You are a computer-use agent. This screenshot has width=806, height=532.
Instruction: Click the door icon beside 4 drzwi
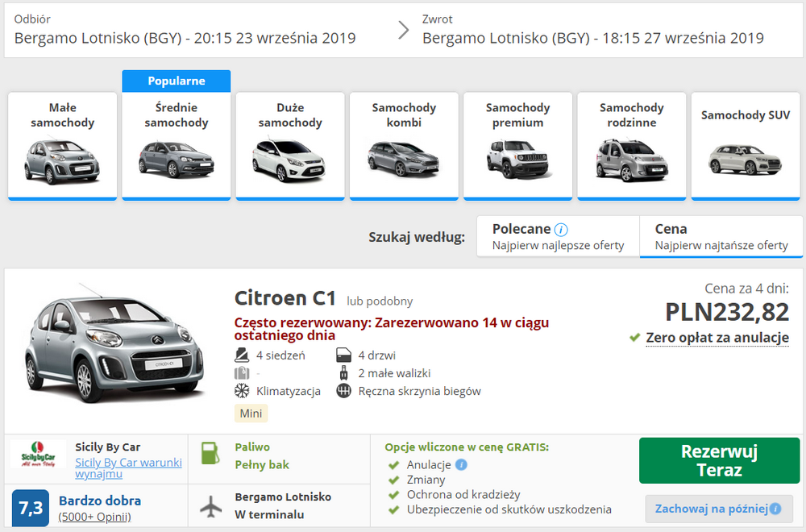click(x=343, y=355)
